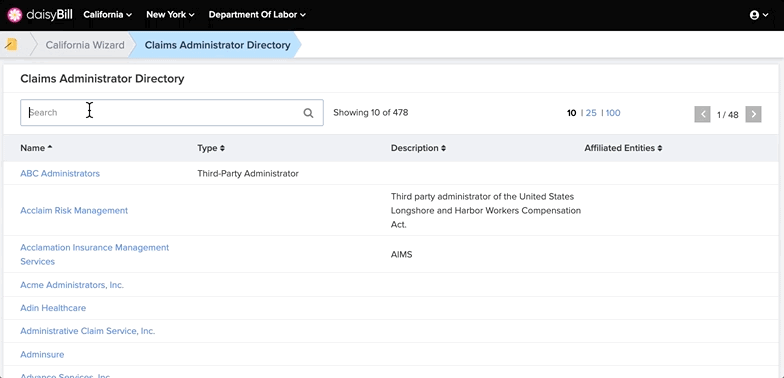
Task: Select Claims Administrator Directory breadcrumb
Action: 218,45
